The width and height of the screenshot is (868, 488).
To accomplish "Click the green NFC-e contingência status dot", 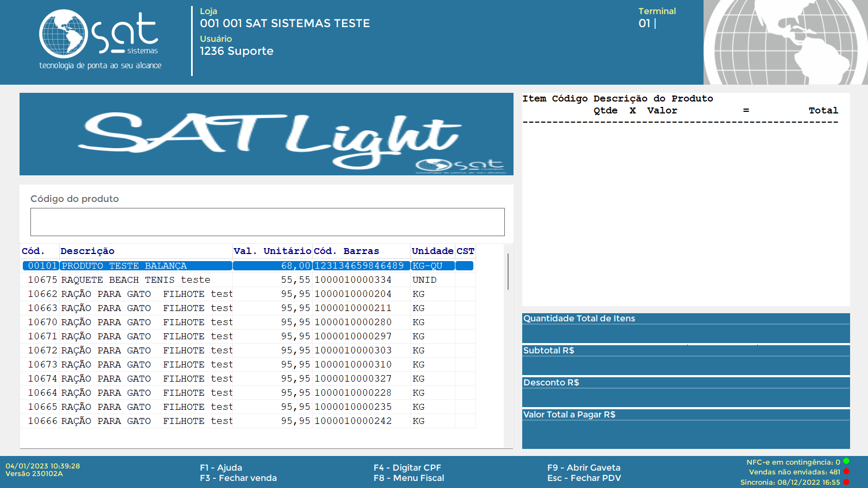I will coord(846,462).
